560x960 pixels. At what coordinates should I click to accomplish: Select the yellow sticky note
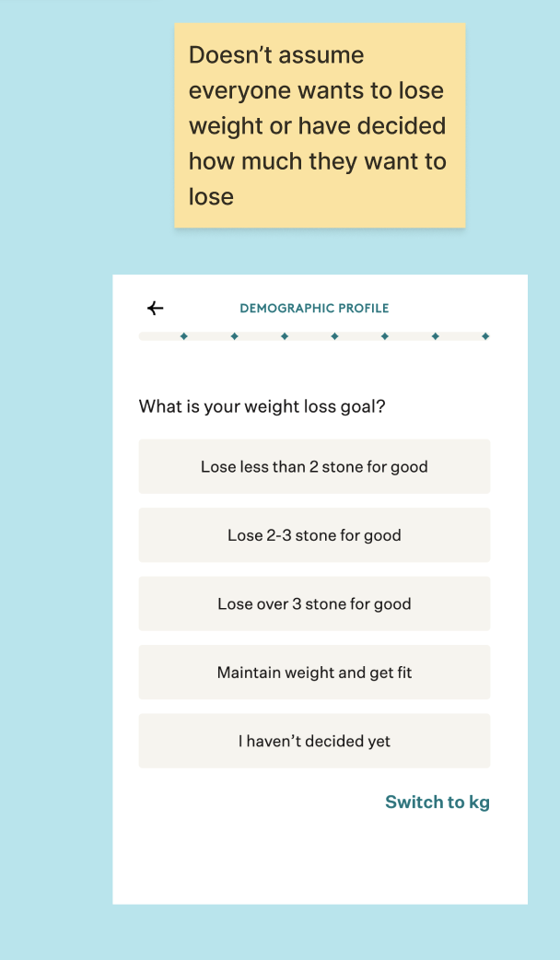(321, 125)
